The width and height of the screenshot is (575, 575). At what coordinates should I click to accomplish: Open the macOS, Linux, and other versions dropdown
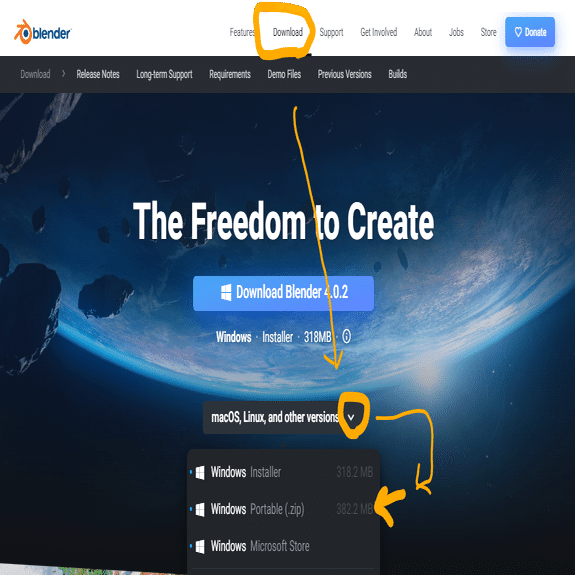coord(283,417)
